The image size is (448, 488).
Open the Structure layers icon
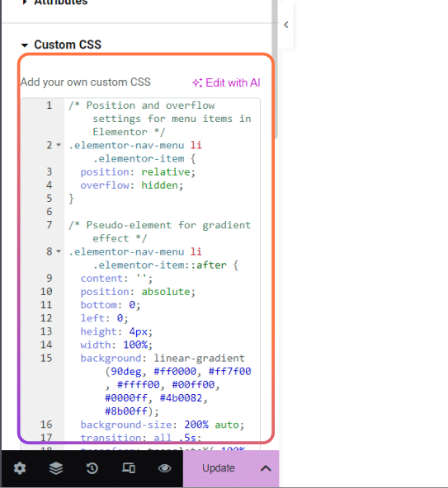click(x=56, y=468)
